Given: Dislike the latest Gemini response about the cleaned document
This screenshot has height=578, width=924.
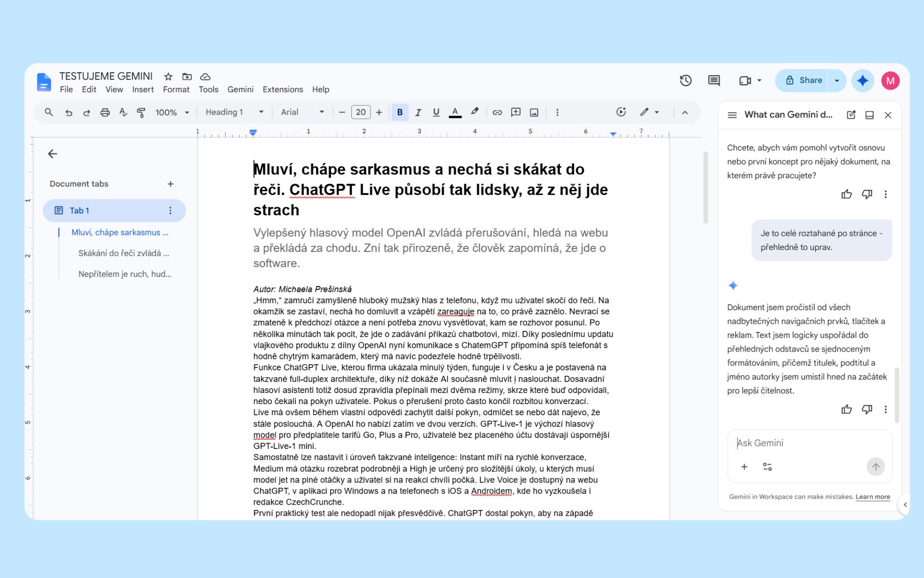Looking at the screenshot, I should tap(867, 409).
